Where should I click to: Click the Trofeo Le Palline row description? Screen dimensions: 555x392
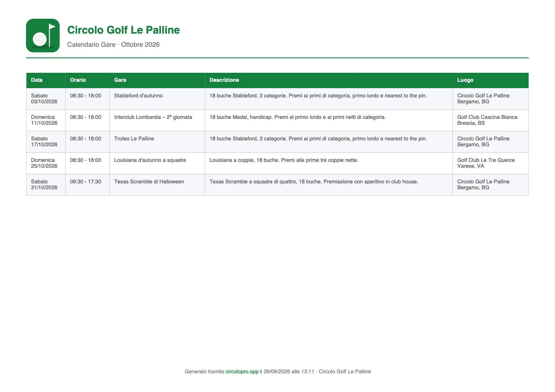(x=328, y=142)
